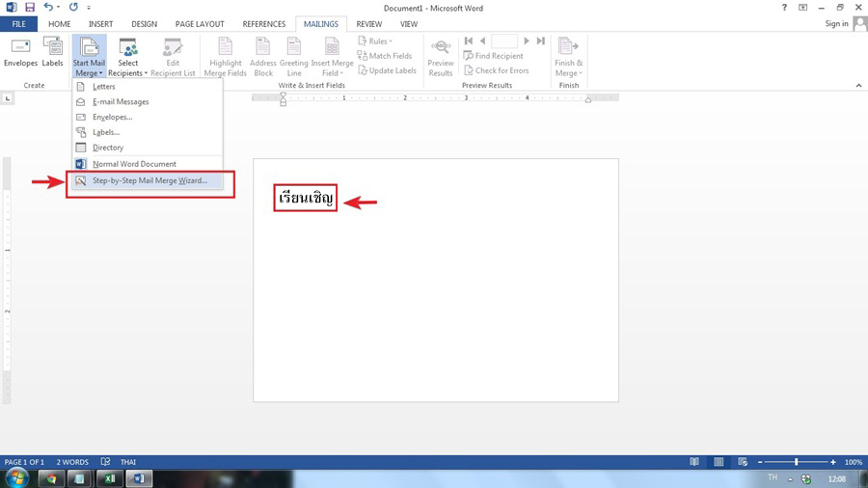Open the Select Recipients dropdown

[x=128, y=57]
